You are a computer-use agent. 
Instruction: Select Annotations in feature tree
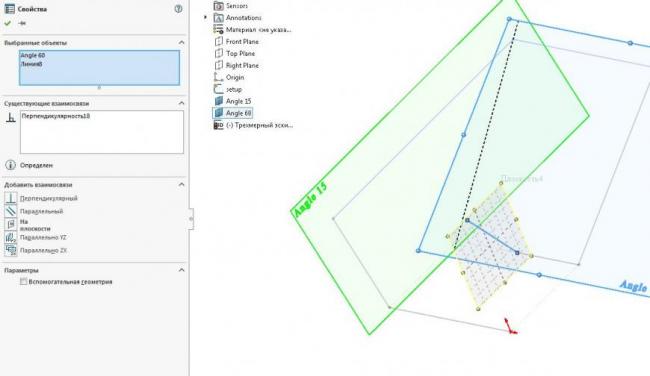point(244,18)
